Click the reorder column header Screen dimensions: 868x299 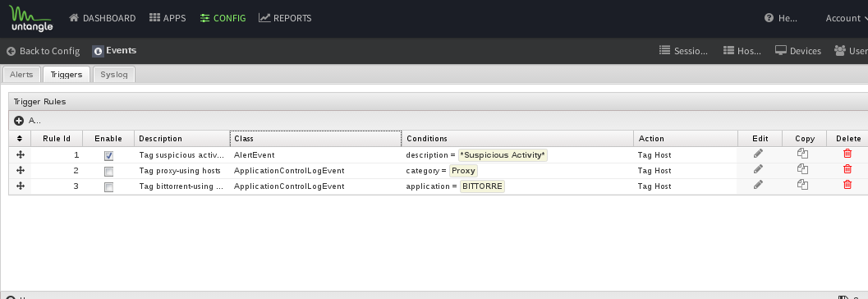20,139
